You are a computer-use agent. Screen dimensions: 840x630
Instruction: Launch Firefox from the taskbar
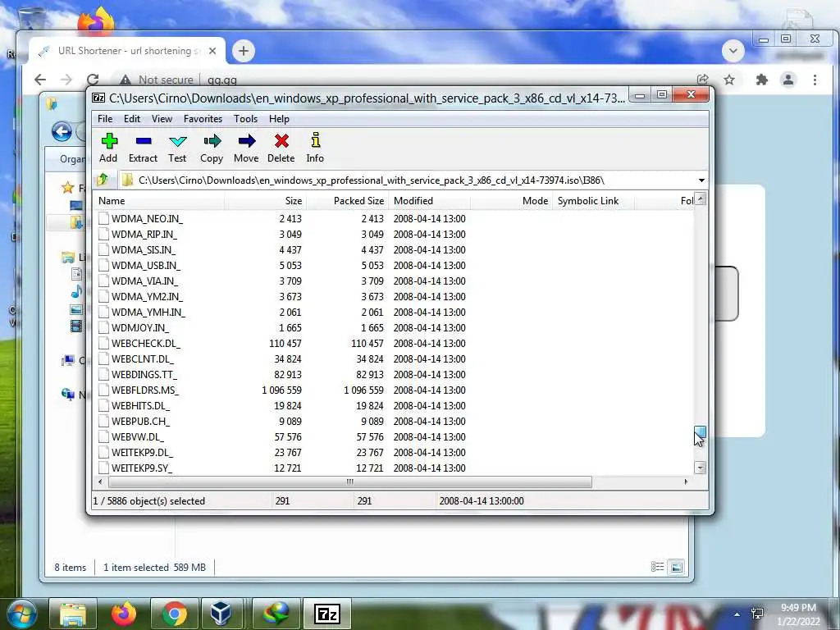[124, 614]
